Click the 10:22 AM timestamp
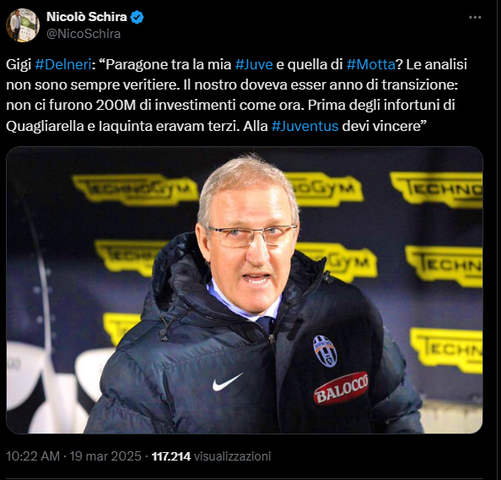Viewport: 501px width, 480px height. point(33,456)
